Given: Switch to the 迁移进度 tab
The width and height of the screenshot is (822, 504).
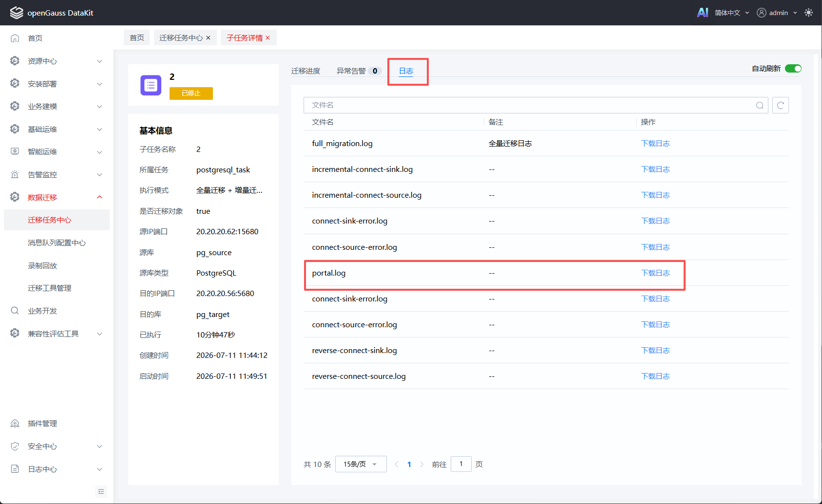Looking at the screenshot, I should 306,71.
